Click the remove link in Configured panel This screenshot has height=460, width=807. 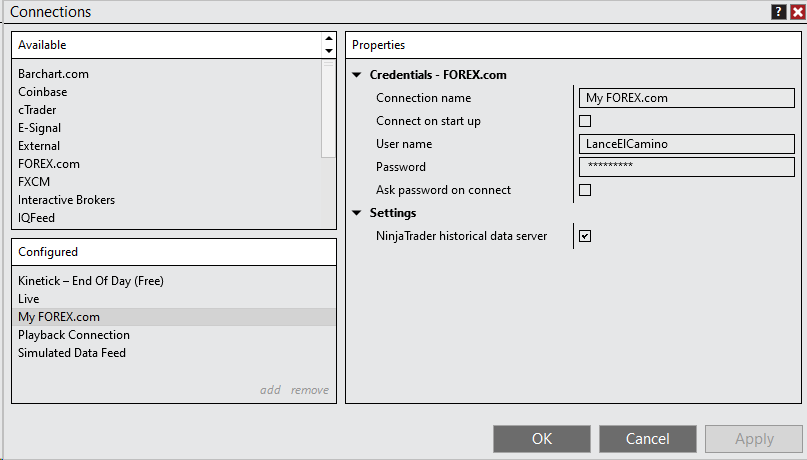tap(310, 390)
